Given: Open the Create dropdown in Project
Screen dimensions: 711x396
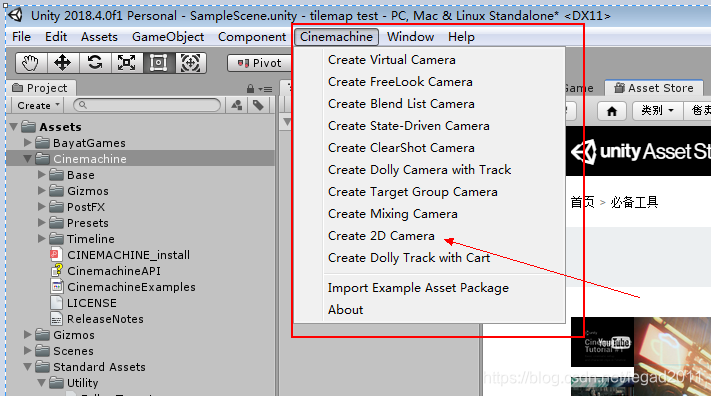Looking at the screenshot, I should [38, 105].
